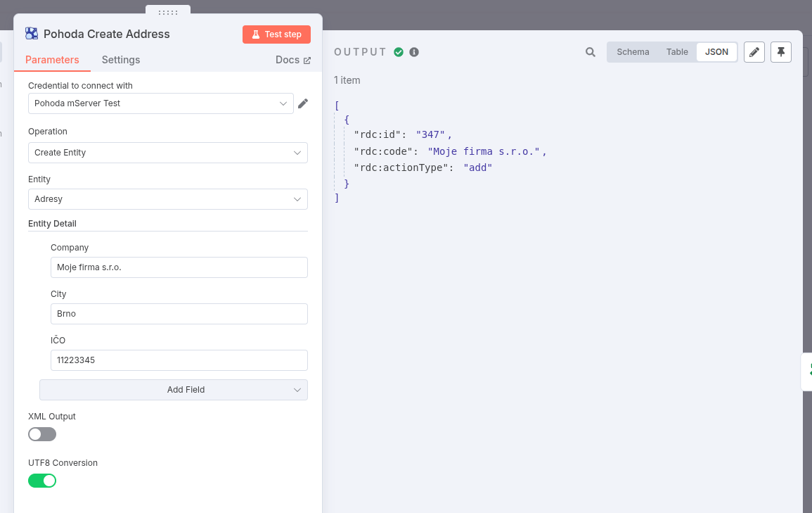Disable the UTF8 Conversion toggle
The width and height of the screenshot is (812, 513).
(42, 481)
